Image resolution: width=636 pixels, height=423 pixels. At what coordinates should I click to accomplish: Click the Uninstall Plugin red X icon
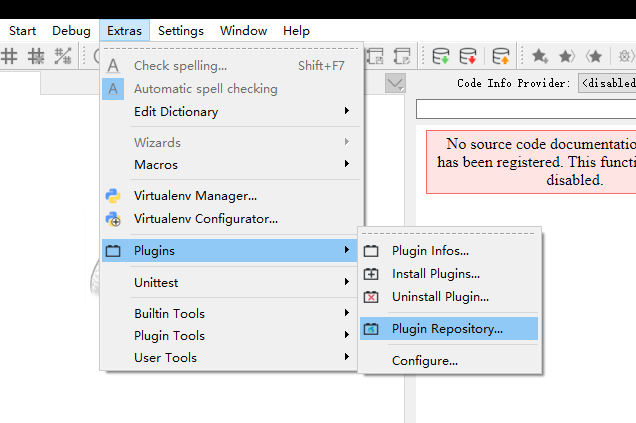(371, 297)
